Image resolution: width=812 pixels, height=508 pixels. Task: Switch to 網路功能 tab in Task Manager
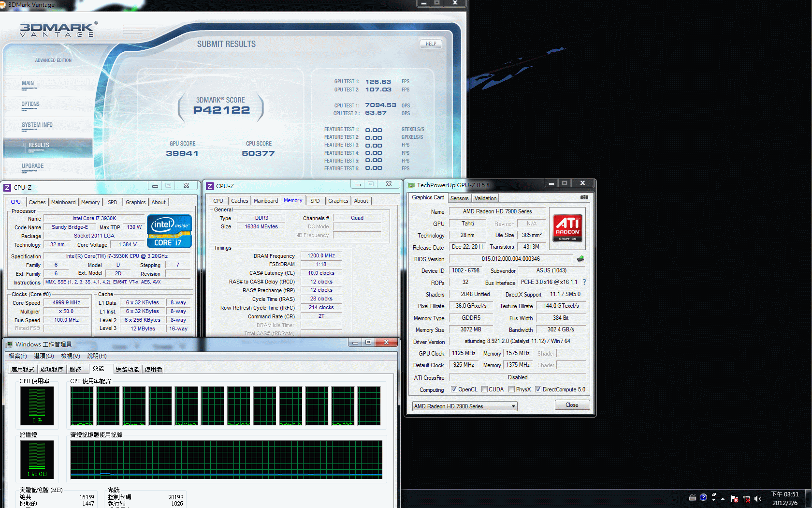pos(127,369)
